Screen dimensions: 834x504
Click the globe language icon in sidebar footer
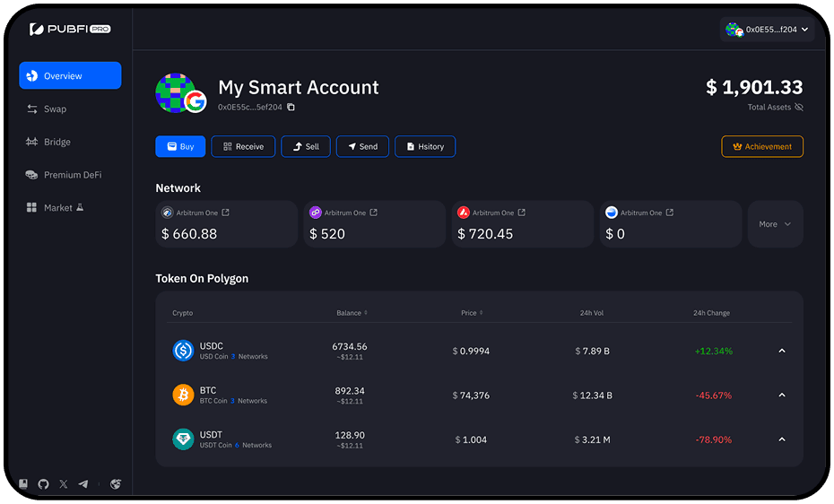click(116, 484)
